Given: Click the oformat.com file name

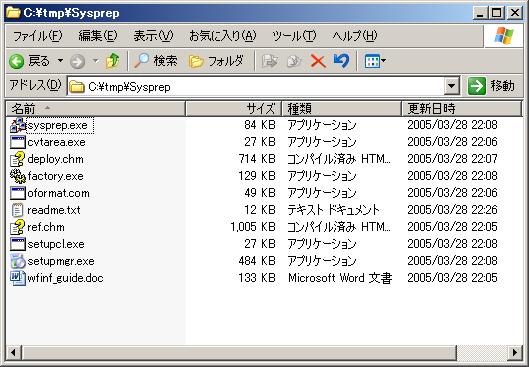Looking at the screenshot, I should [58, 193].
